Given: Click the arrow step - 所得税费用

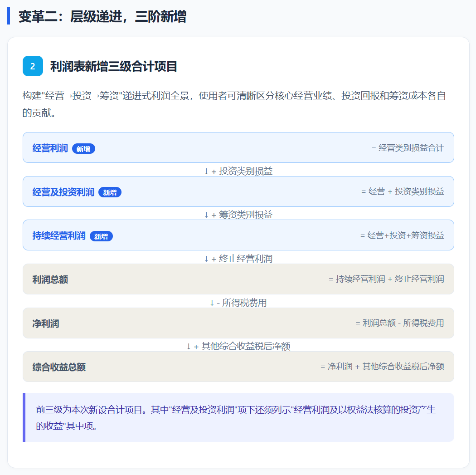Looking at the screenshot, I should coord(238,303).
